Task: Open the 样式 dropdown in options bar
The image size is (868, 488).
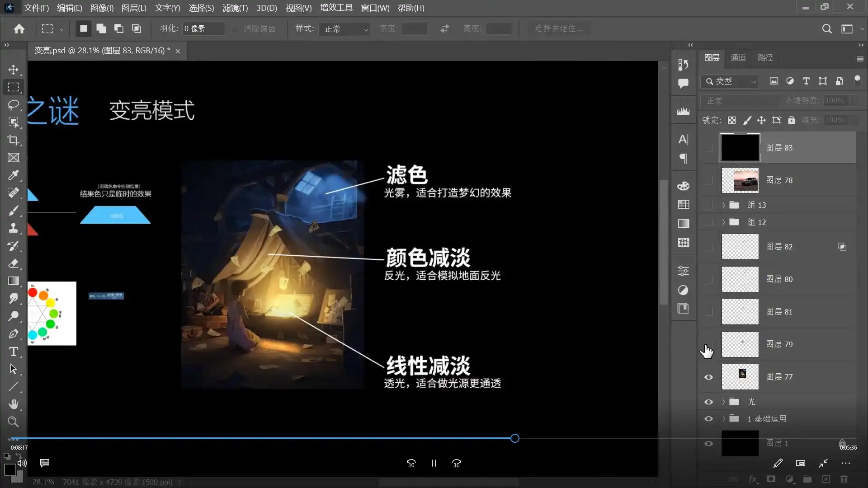Action: [344, 28]
